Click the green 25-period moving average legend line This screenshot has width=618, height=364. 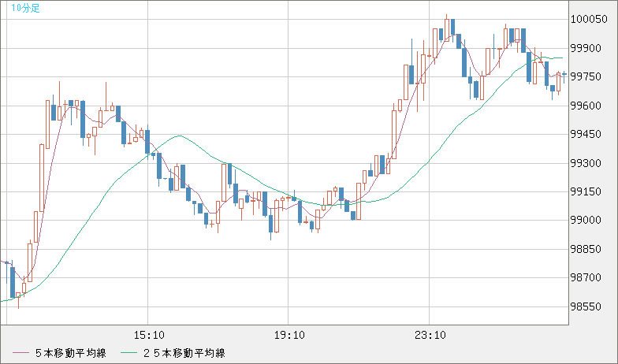coord(129,353)
